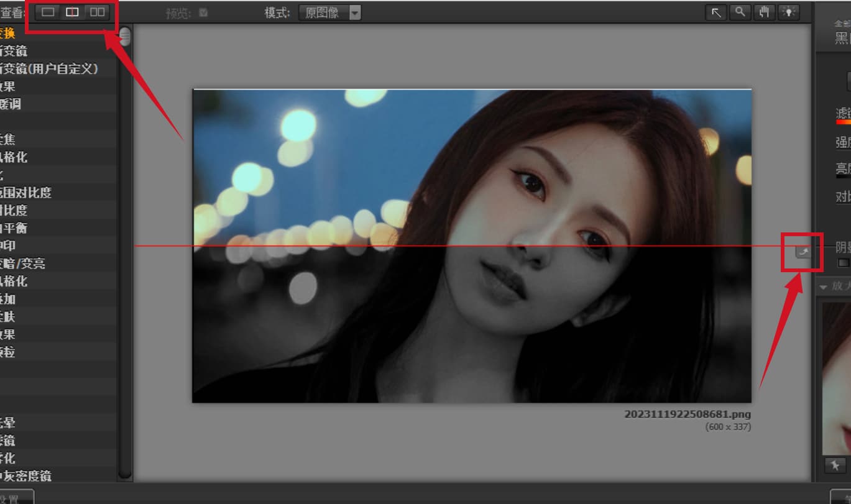851x504 pixels.
Task: Switch to single image view
Action: click(48, 12)
